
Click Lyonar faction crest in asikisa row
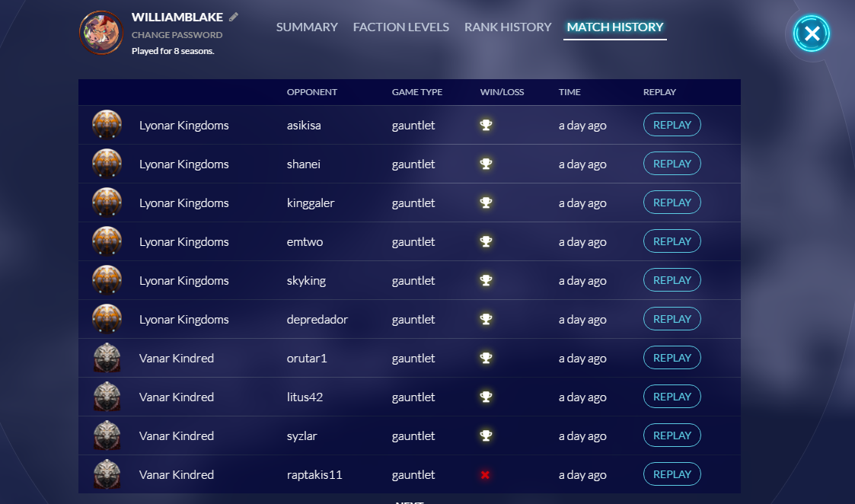[x=107, y=125]
